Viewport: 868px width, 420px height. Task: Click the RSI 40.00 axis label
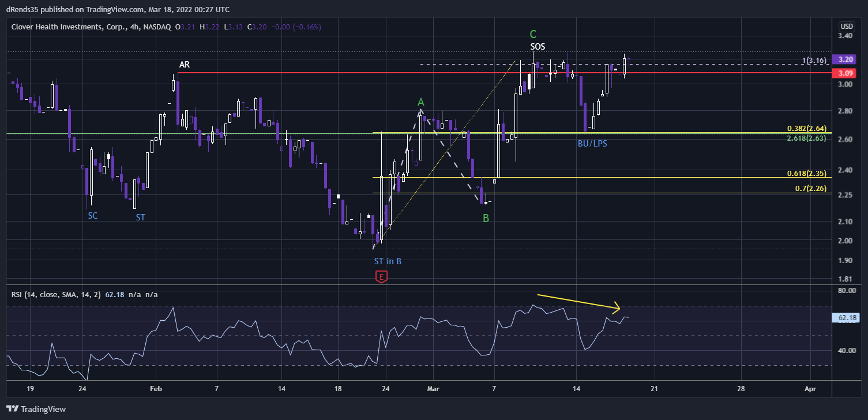coord(846,350)
